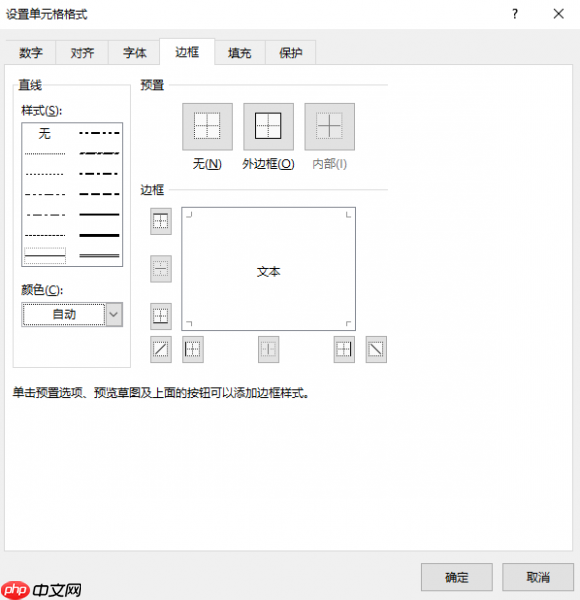Toggle the right border button

click(x=344, y=349)
